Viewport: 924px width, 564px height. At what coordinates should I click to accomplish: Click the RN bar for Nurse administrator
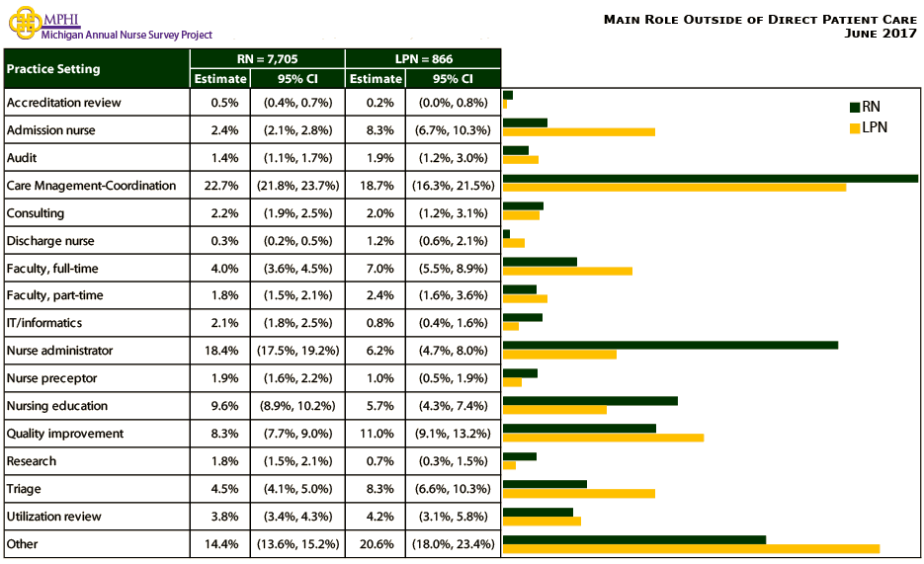pos(670,345)
